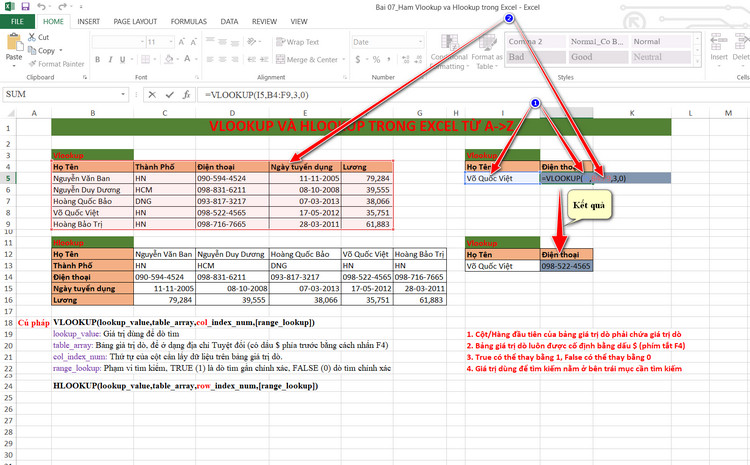Open the font size dropdown showing 11
Screen dimensions: 750x465
pos(171,42)
